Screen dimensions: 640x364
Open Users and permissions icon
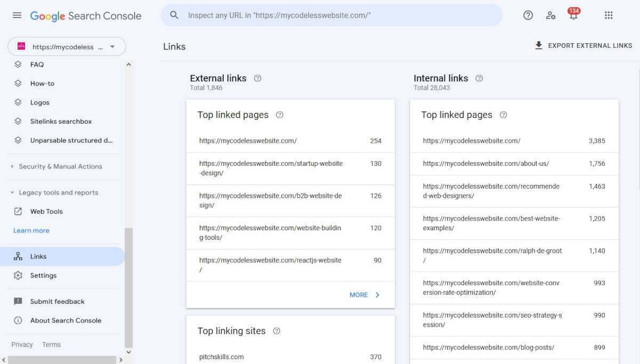click(551, 15)
